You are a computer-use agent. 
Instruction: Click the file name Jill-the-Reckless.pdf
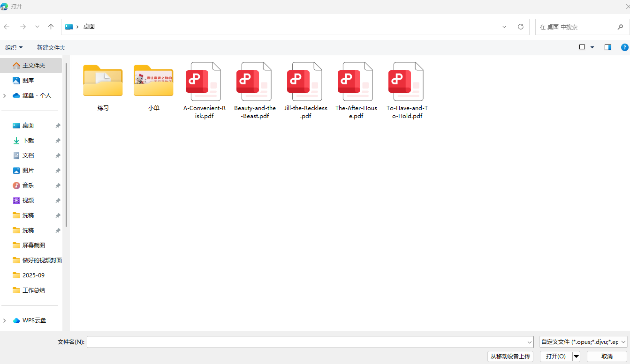306,112
